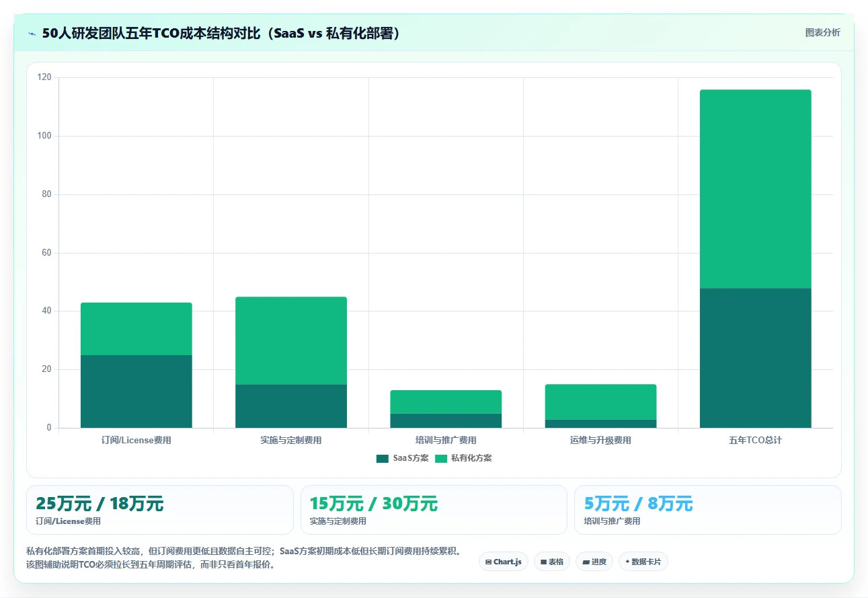Click 私有化 segment of 实施与定制费用 bar
The image size is (868, 598).
[x=291, y=340]
